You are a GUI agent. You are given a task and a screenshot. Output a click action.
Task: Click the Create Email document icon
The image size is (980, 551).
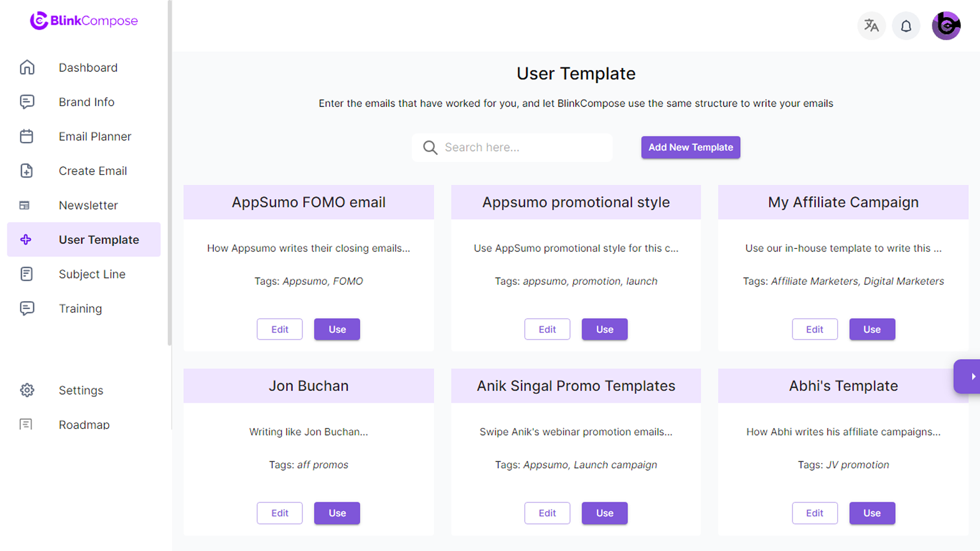click(x=27, y=171)
